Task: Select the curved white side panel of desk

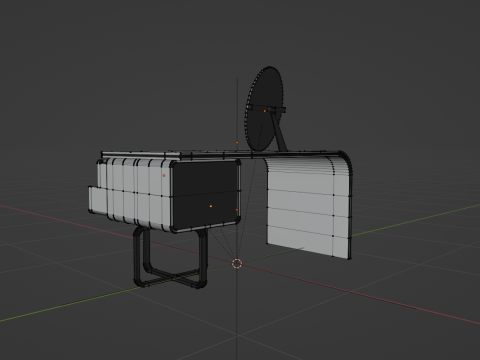Action: click(308, 207)
